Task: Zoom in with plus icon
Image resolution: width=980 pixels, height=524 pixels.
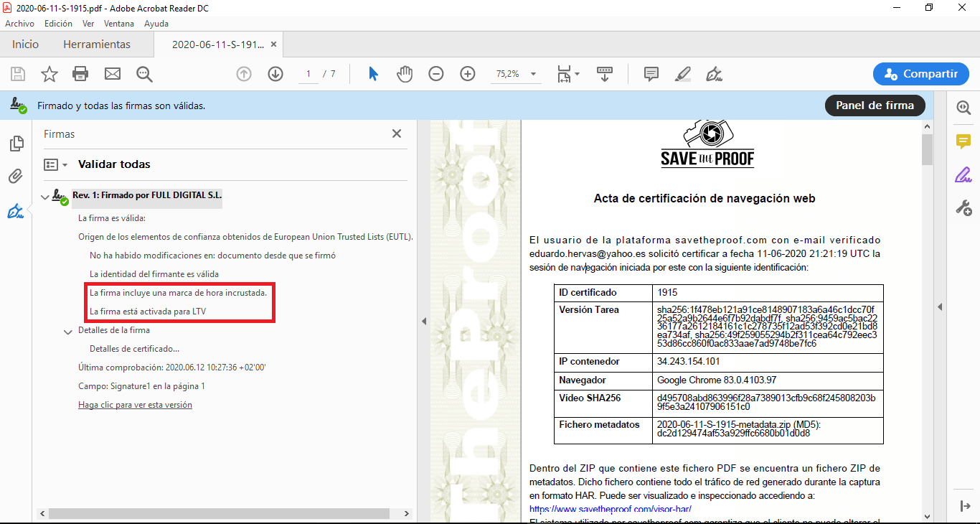Action: point(468,74)
